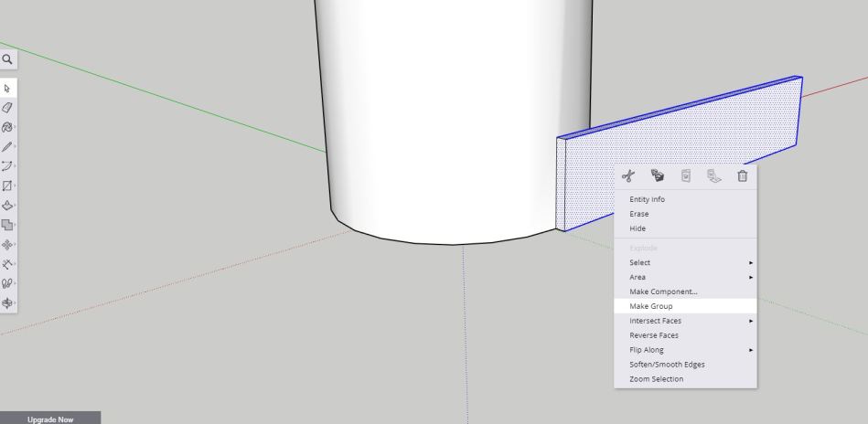This screenshot has width=868, height=424.
Task: Choose the Paint bucket tool
Action: click(x=8, y=127)
